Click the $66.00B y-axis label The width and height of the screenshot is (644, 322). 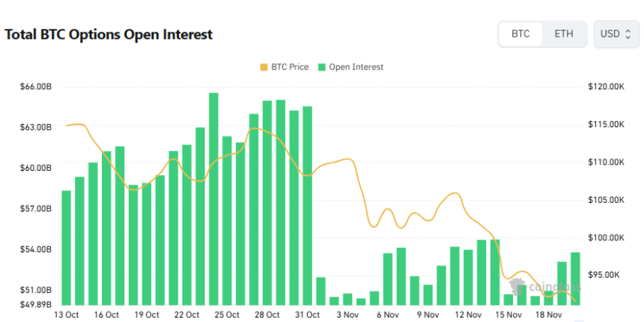[x=36, y=87]
